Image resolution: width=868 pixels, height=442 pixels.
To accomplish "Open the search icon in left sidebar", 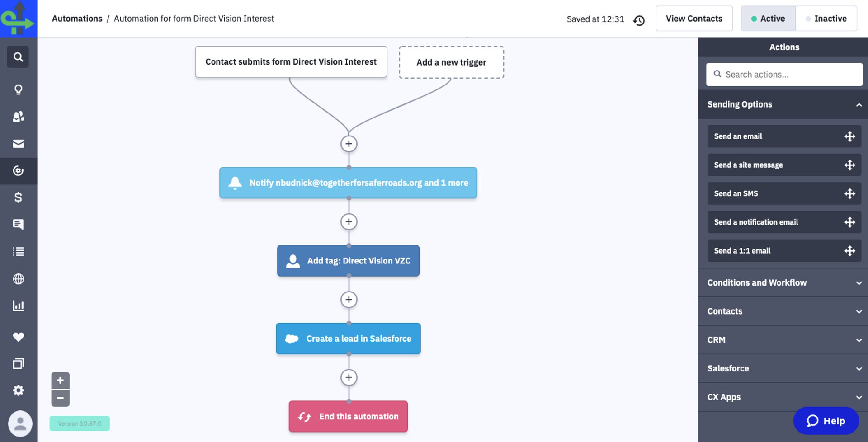I will [x=18, y=57].
